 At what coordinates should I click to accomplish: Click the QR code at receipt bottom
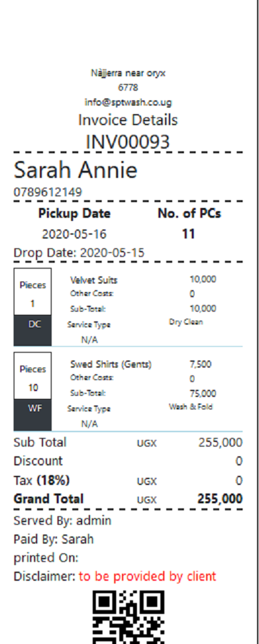click(129, 617)
